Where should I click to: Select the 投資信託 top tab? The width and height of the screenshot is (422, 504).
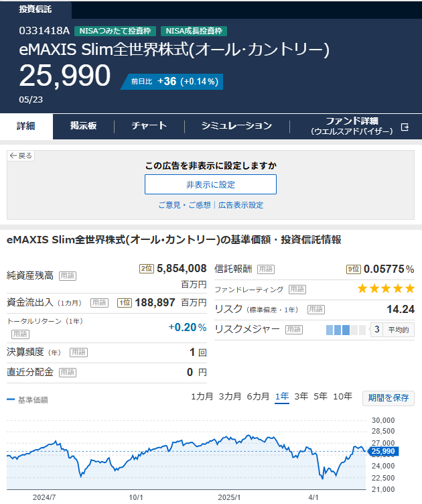(36, 9)
